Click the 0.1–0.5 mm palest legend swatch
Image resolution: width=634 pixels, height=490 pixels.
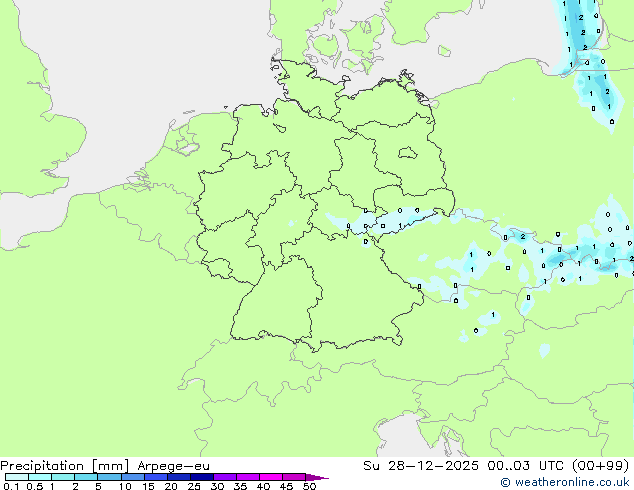pos(17,477)
